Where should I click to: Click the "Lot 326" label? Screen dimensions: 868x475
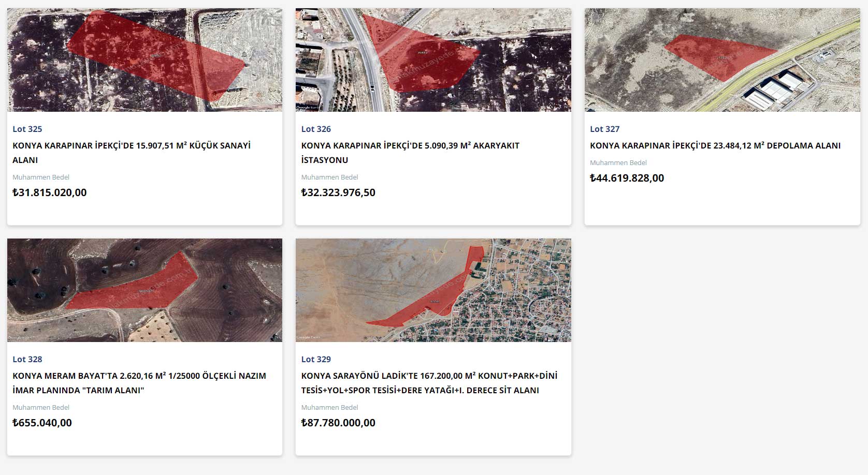(316, 129)
